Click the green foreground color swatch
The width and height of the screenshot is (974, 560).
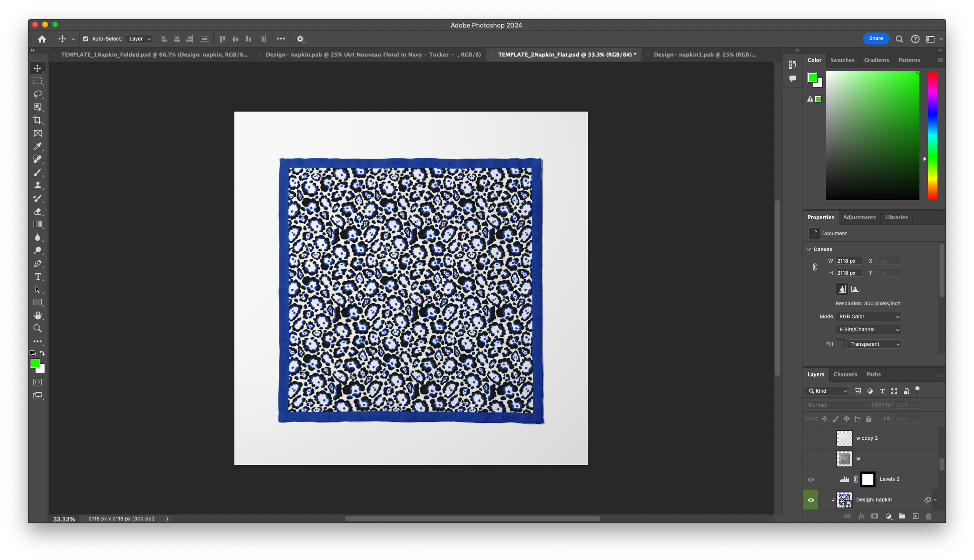[35, 364]
